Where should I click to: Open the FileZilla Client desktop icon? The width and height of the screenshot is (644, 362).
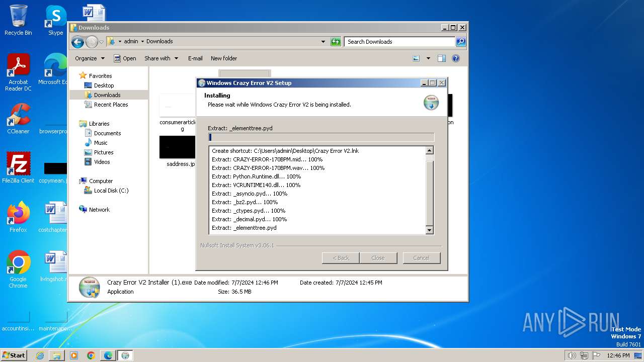tap(18, 168)
